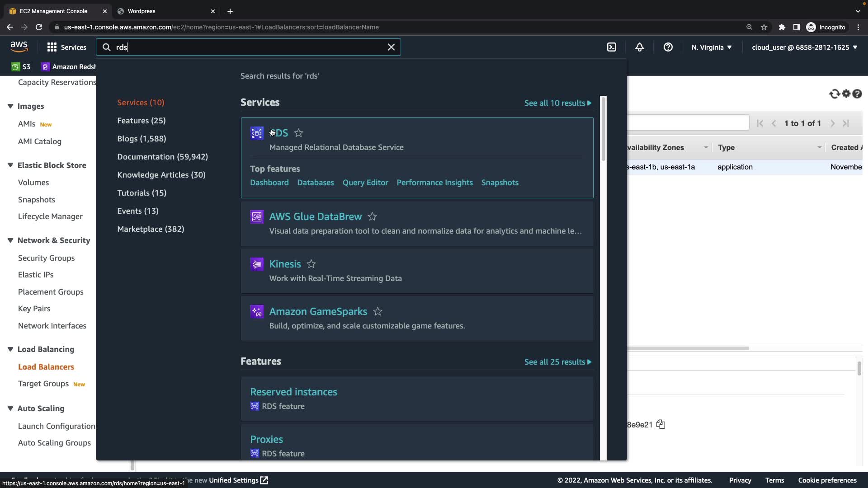
Task: Expand the cloud_user account menu
Action: click(x=804, y=47)
